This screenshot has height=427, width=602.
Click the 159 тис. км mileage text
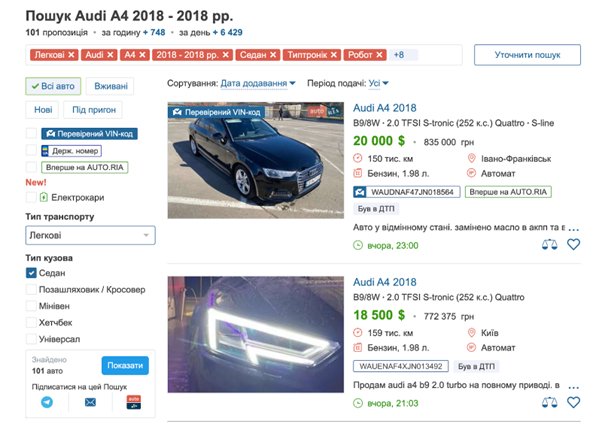click(390, 333)
